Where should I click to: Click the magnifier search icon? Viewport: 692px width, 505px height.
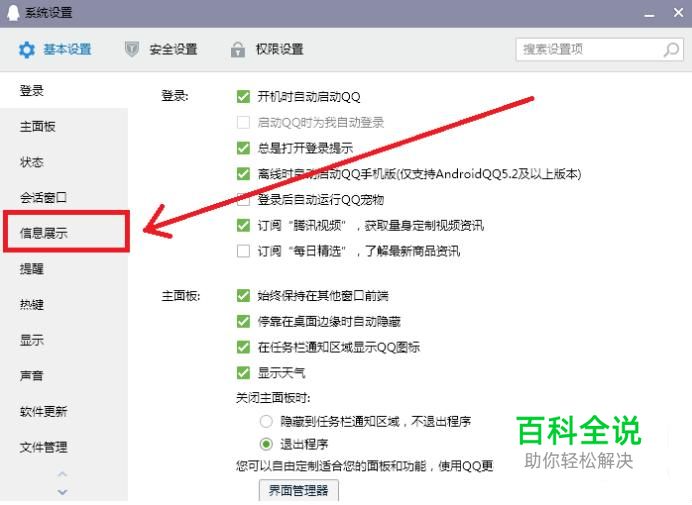(671, 49)
